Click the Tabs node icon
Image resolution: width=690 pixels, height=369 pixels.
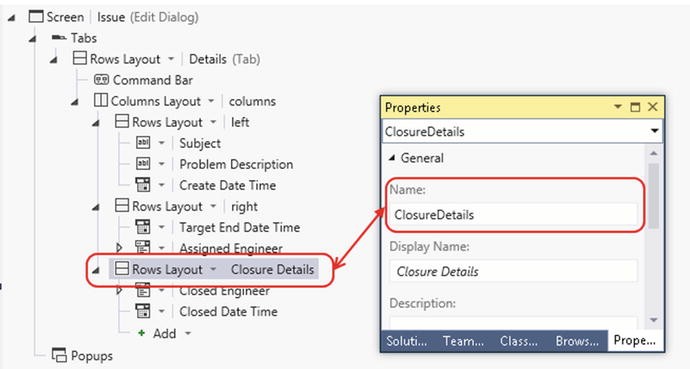[59, 37]
